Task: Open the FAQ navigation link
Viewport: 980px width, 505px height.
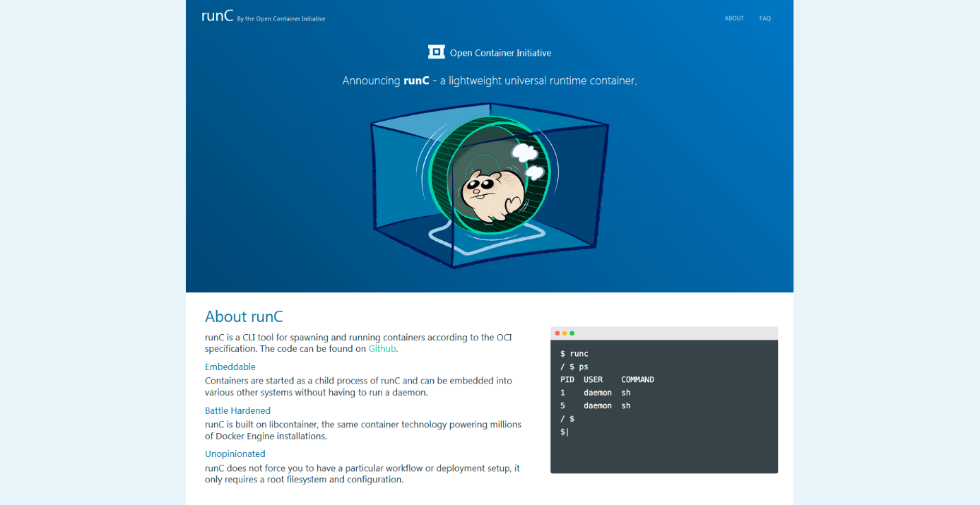Action: click(765, 18)
